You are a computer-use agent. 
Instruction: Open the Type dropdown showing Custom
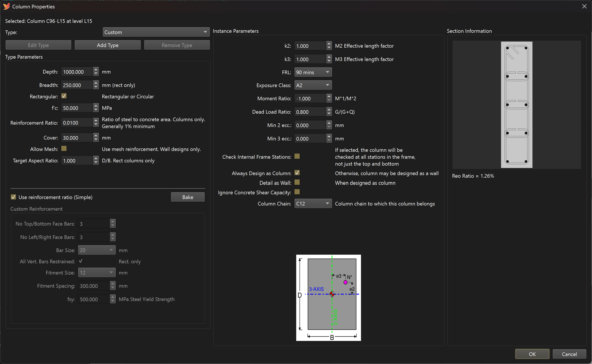pyautogui.click(x=156, y=32)
